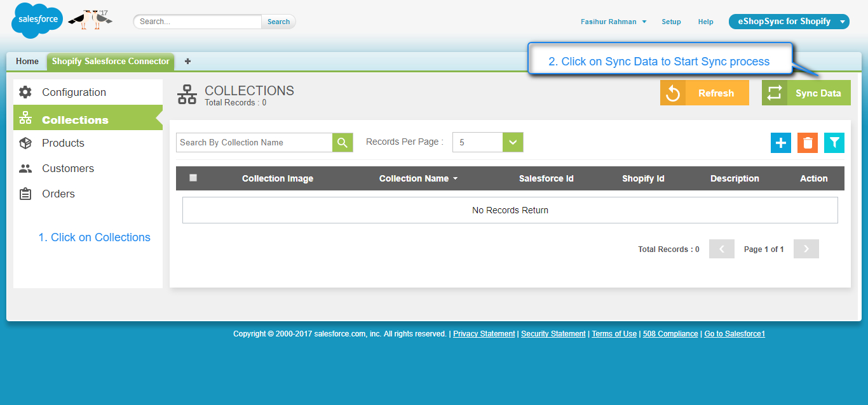Open Orders in the sidebar
This screenshot has width=868, height=405.
pyautogui.click(x=88, y=194)
